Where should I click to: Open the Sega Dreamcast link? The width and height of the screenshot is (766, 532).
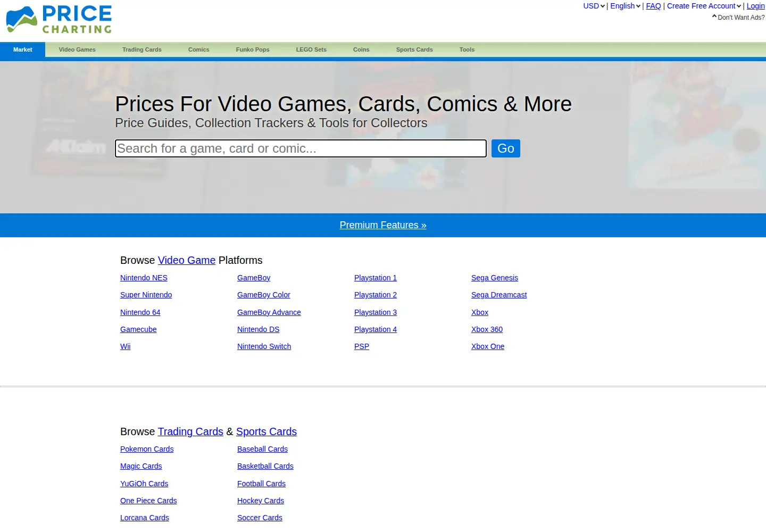[x=499, y=295]
